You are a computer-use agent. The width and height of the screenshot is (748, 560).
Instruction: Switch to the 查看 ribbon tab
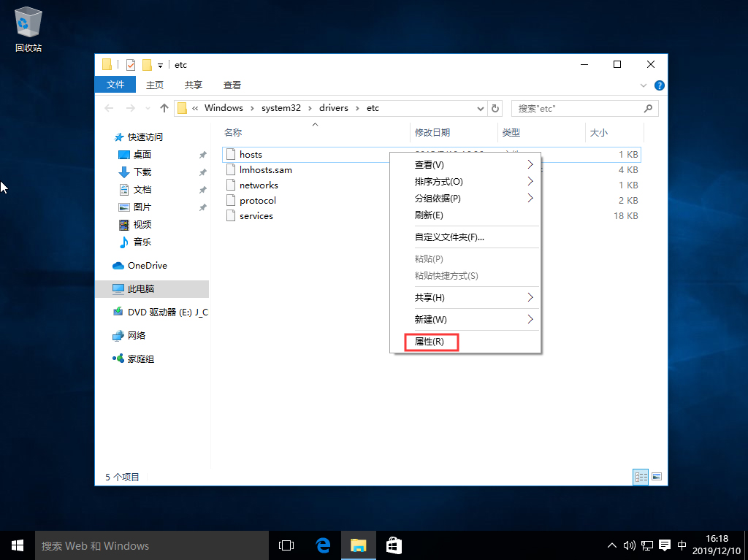pos(232,85)
